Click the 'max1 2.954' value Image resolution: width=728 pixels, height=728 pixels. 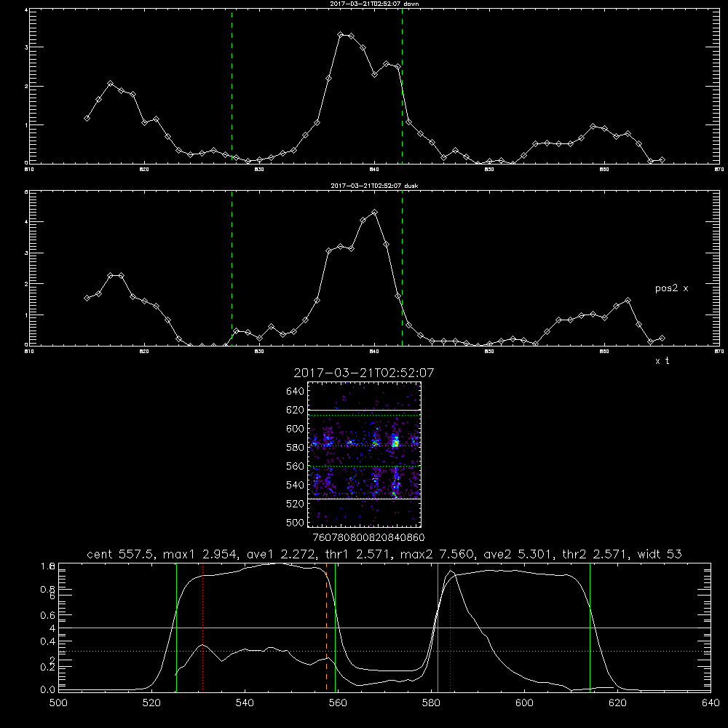(x=201, y=554)
